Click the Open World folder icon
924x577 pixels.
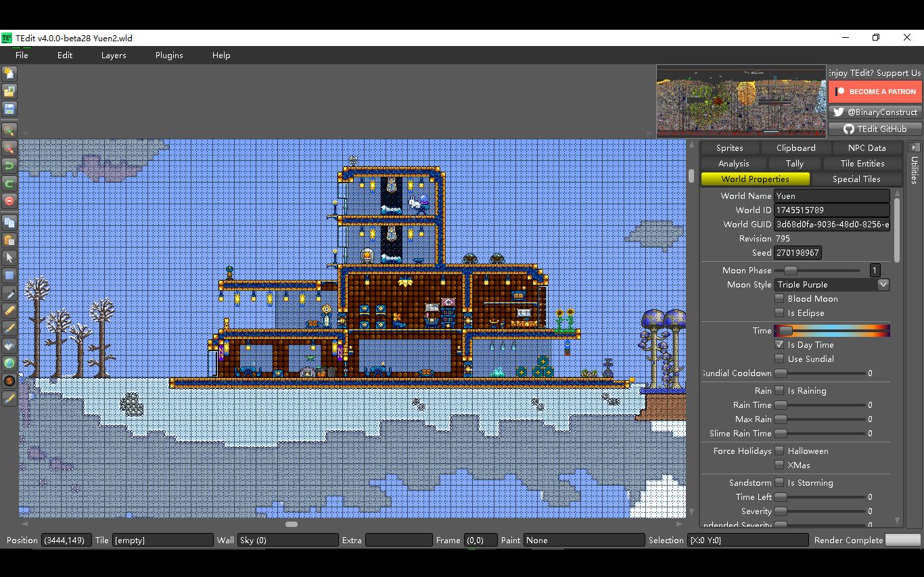(x=9, y=91)
